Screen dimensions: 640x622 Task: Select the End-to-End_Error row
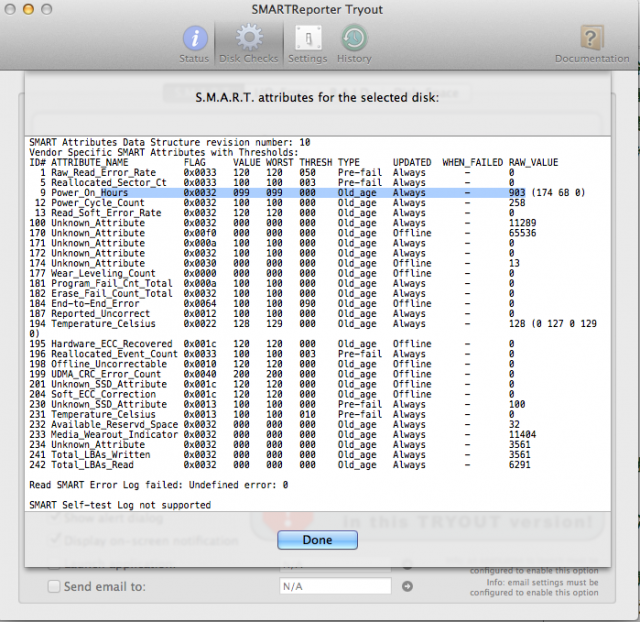270,304
